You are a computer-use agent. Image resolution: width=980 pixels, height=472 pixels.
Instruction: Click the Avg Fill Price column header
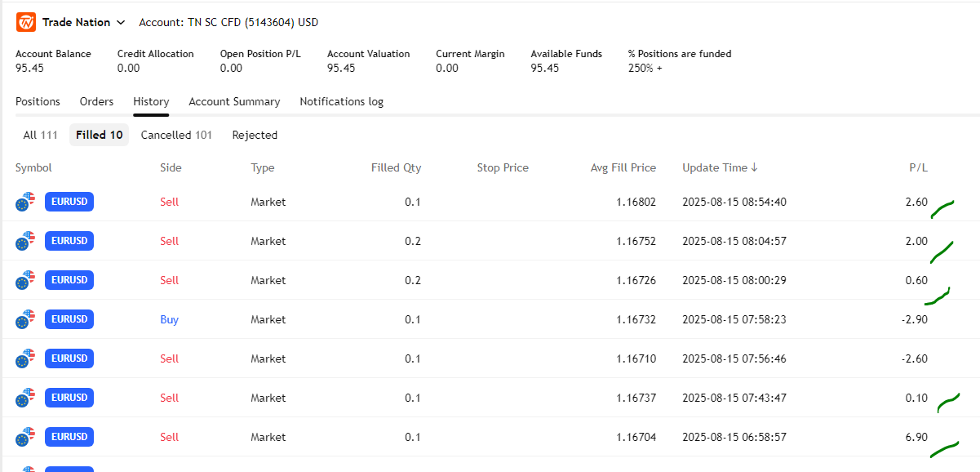(x=623, y=167)
